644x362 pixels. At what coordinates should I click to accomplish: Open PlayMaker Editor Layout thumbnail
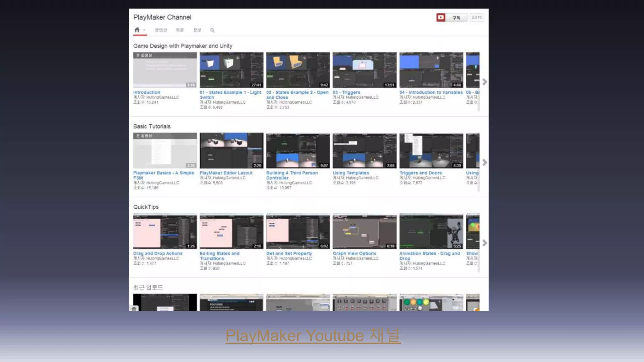coord(231,151)
